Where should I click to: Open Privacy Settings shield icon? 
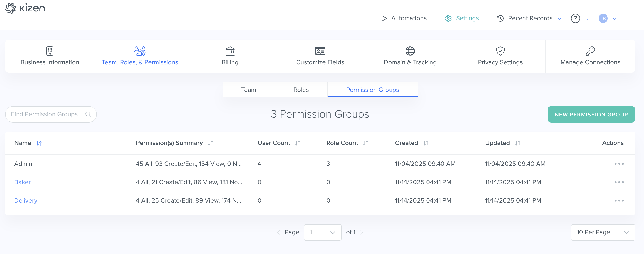pyautogui.click(x=500, y=51)
